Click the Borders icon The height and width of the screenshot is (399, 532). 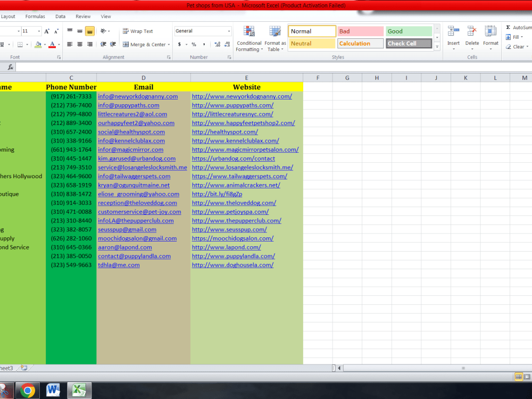(20, 45)
